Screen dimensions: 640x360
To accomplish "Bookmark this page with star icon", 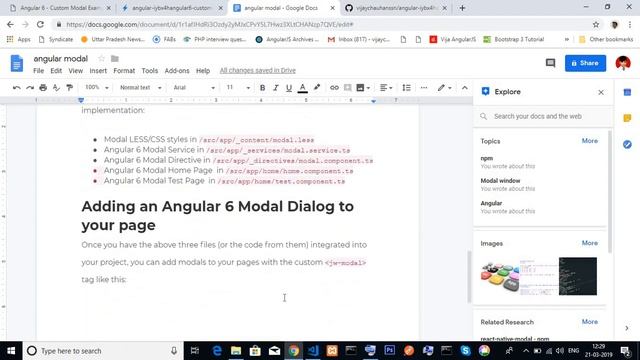I will click(596, 24).
